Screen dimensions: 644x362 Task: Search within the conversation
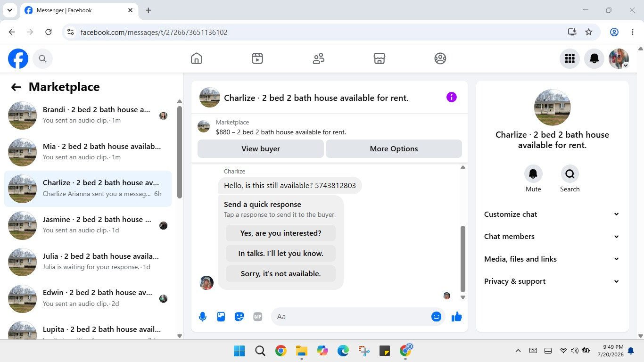tap(570, 174)
